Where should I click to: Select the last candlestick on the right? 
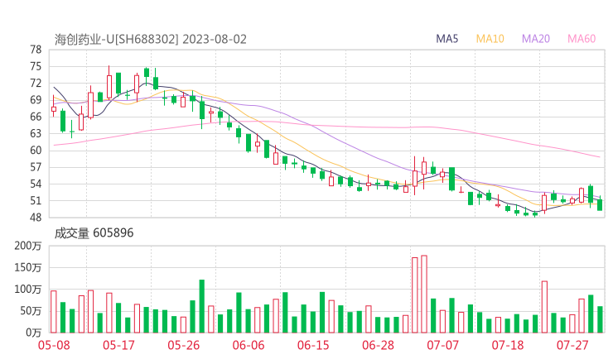pyautogui.click(x=600, y=204)
